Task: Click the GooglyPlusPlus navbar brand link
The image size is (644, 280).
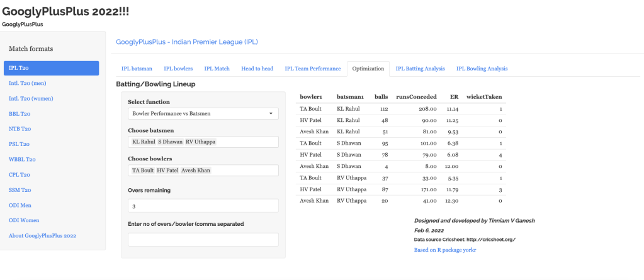Action: (x=23, y=25)
